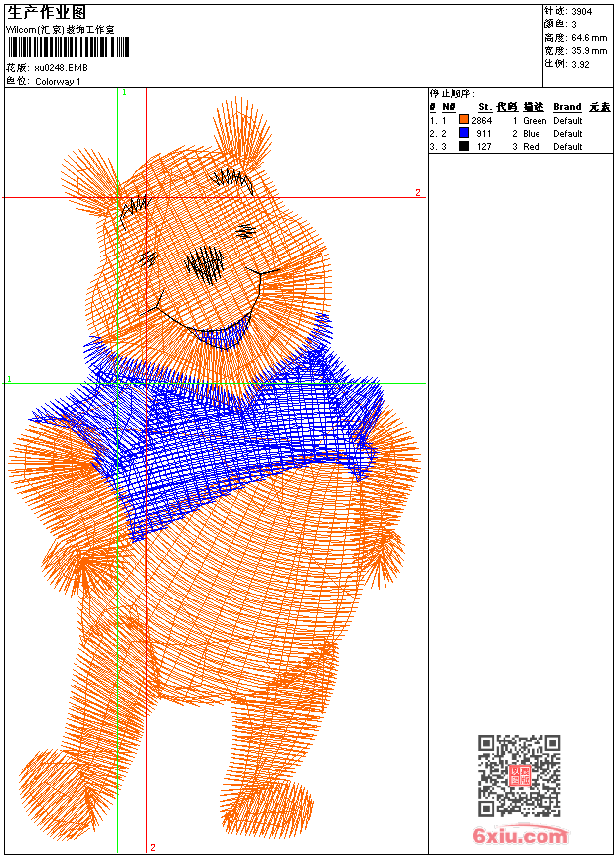Click the width value 35.9 mm
This screenshot has width=616, height=855.
click(589, 51)
